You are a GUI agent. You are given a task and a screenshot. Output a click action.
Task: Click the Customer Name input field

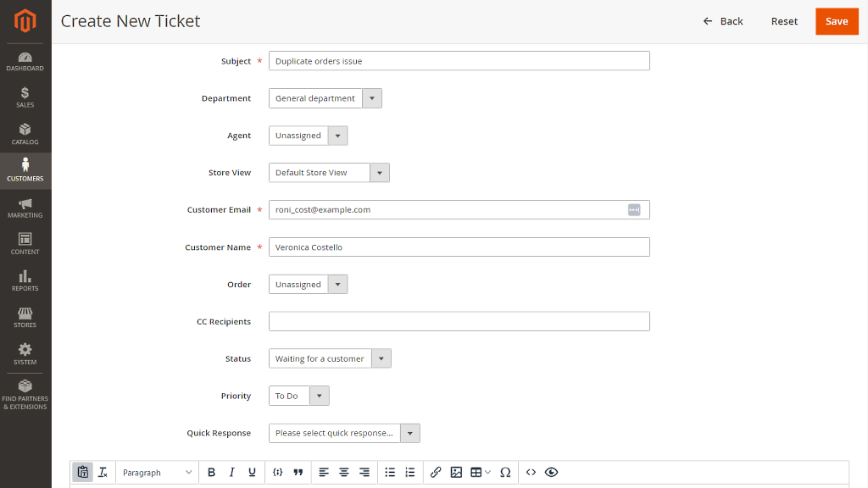[459, 247]
